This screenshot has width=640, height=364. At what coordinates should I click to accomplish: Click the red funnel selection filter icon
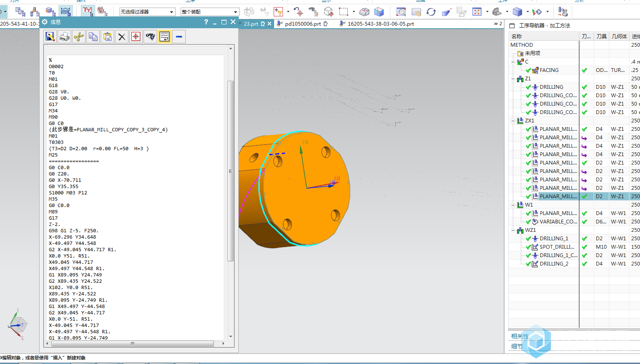278,12
